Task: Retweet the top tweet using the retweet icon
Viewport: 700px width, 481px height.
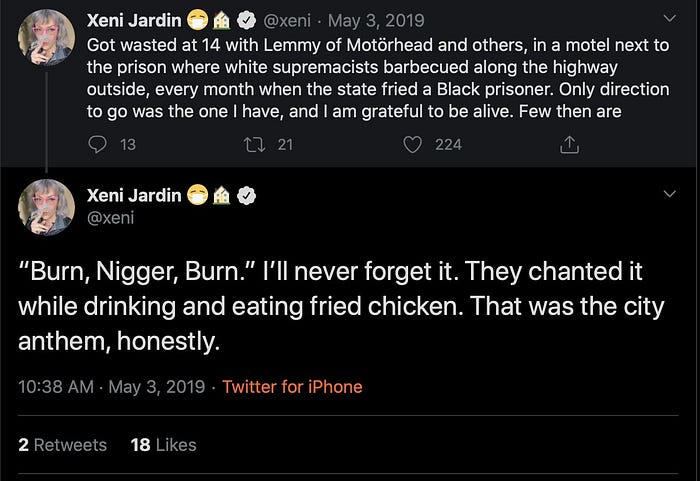Action: tap(255, 144)
